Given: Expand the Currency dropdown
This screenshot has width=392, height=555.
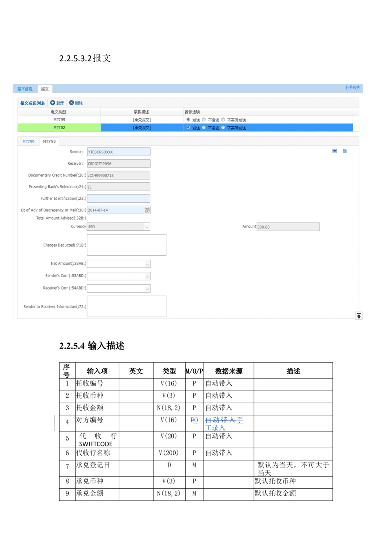Looking at the screenshot, I should pyautogui.click(x=147, y=227).
